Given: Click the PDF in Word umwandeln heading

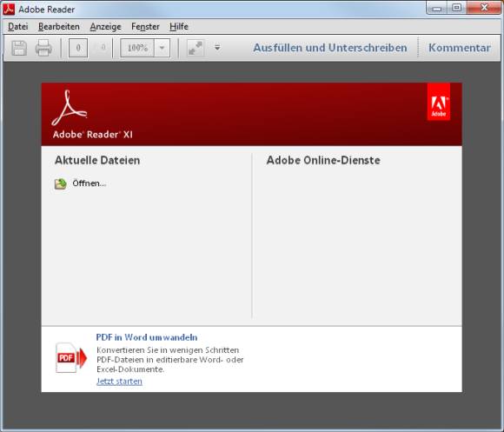Looking at the screenshot, I should pos(147,337).
